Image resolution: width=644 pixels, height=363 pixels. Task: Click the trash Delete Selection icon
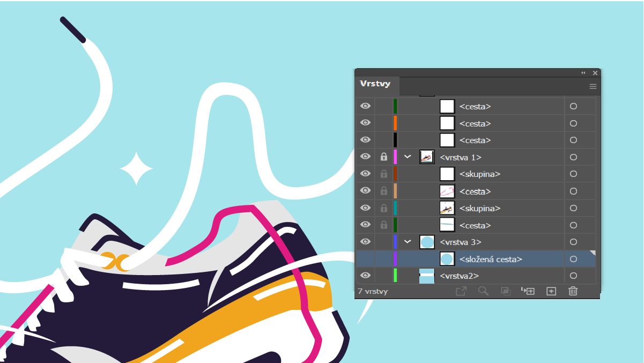pyautogui.click(x=573, y=291)
